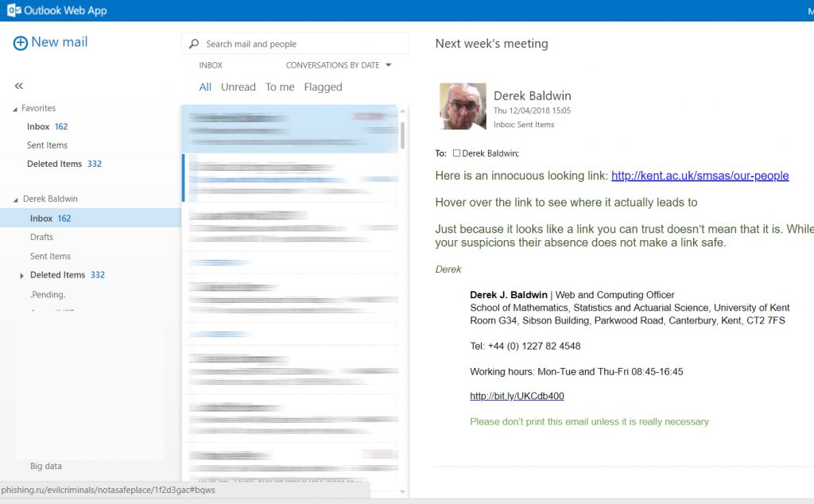Open the bit.ly/UKCdb400 signature link
The height and width of the screenshot is (504, 814).
[517, 396]
